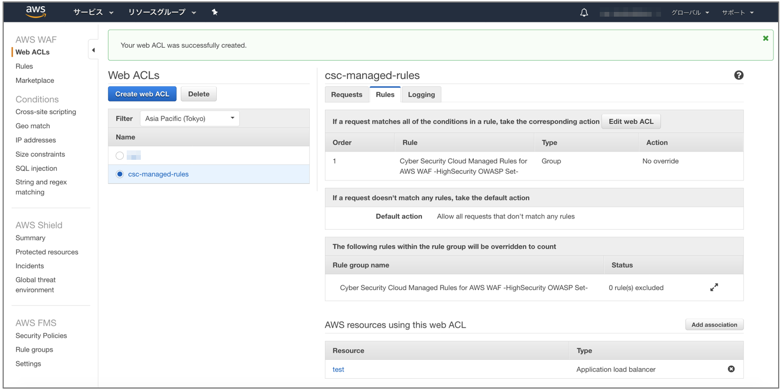Image resolution: width=781 pixels, height=389 pixels.
Task: Select the csc-managed-rules radio button
Action: pyautogui.click(x=120, y=174)
